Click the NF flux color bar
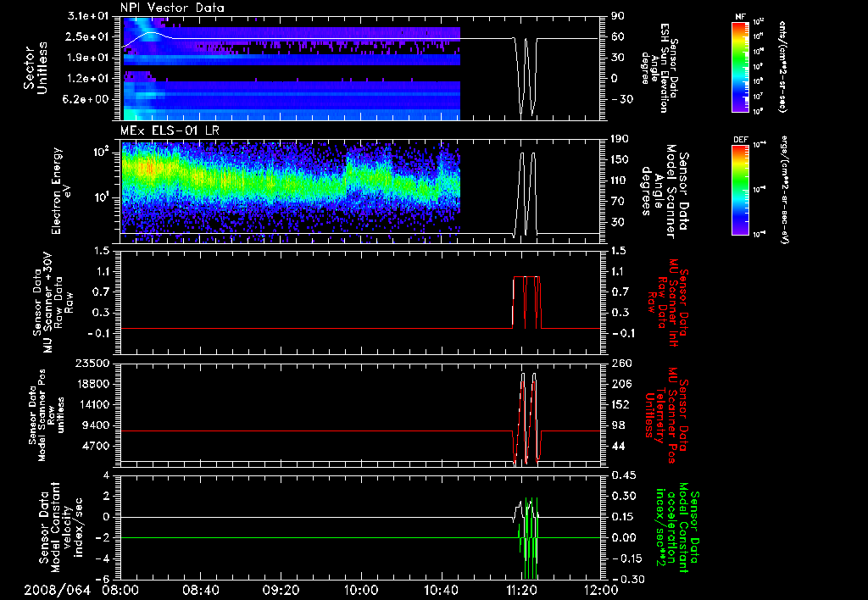Screen dimensions: 868x600 pyautogui.click(x=741, y=67)
